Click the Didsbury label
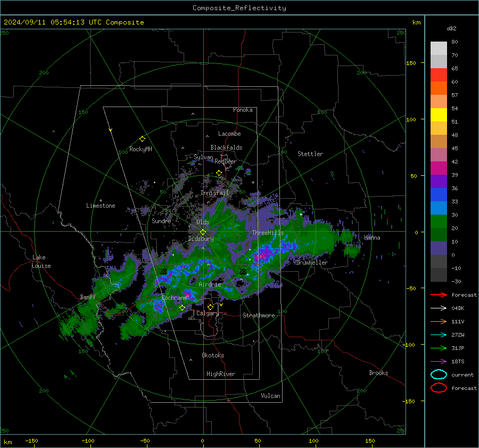The height and width of the screenshot is (448, 479). [201, 239]
